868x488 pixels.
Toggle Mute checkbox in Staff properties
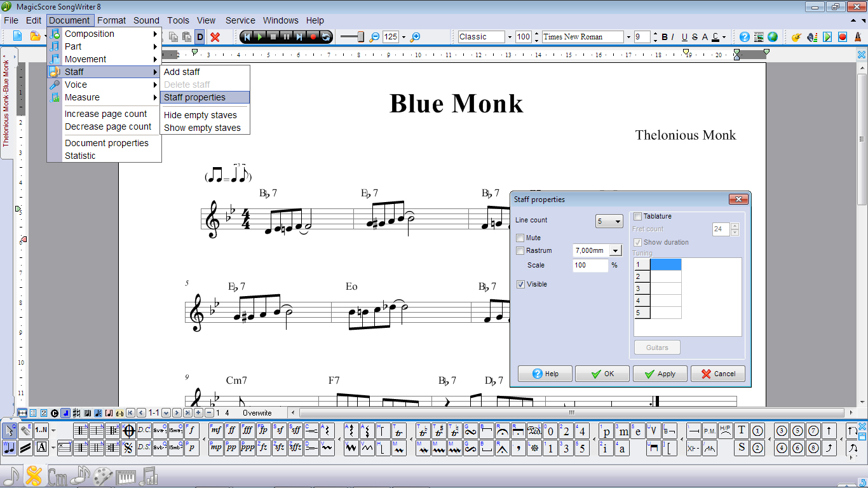click(520, 238)
